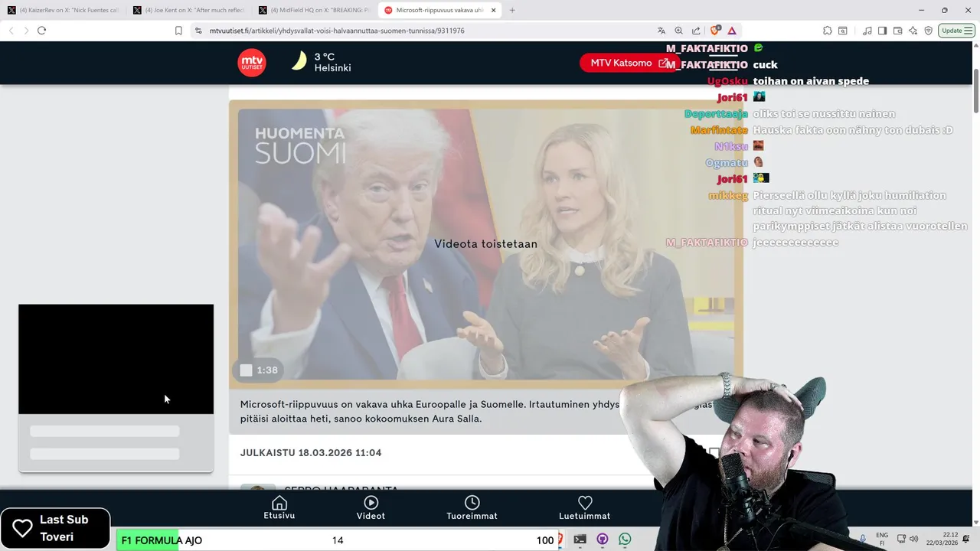Toggle the browser sidebar panel
Image resolution: width=980 pixels, height=551 pixels.
[882, 31]
